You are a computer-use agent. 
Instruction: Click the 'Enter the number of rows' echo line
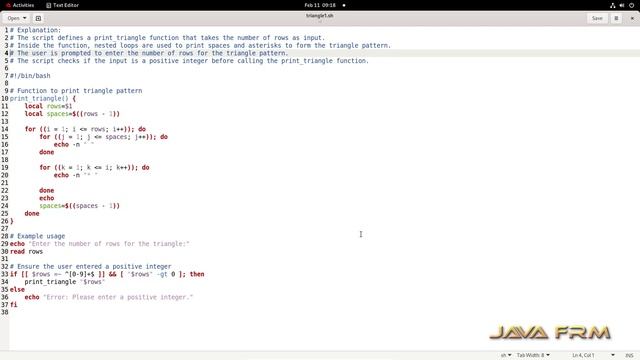pos(100,244)
